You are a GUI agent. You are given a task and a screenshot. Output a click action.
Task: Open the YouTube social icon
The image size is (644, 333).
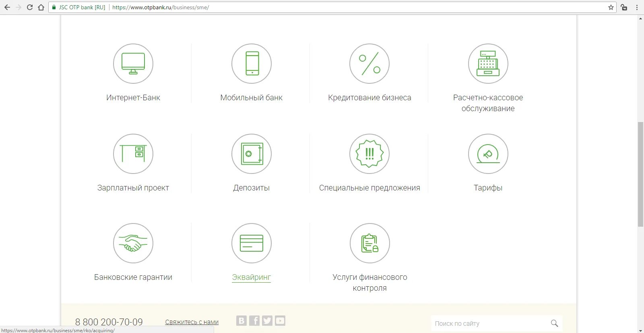tap(280, 321)
